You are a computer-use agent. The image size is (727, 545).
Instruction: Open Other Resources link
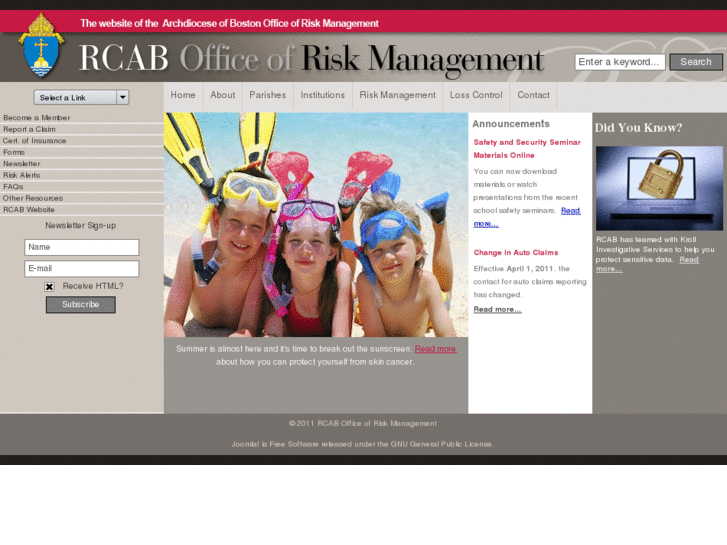pyautogui.click(x=33, y=198)
